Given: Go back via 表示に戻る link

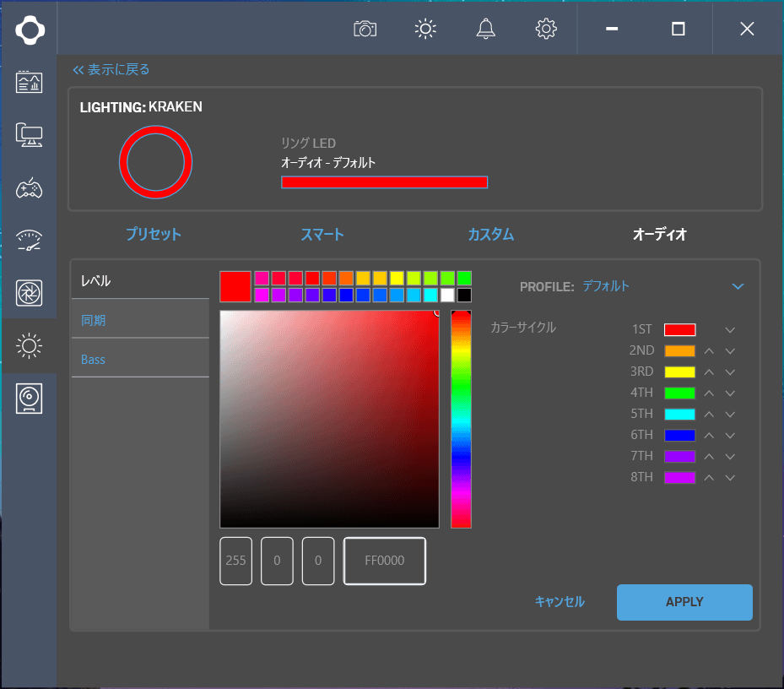Looking at the screenshot, I should click(x=111, y=69).
